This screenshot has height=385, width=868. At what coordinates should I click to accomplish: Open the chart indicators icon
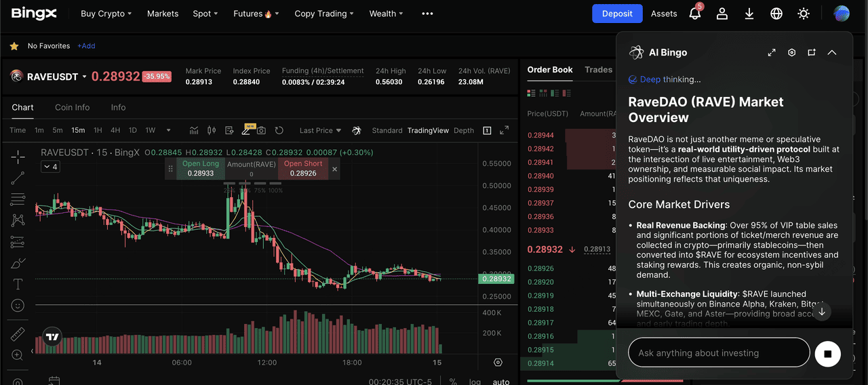194,130
